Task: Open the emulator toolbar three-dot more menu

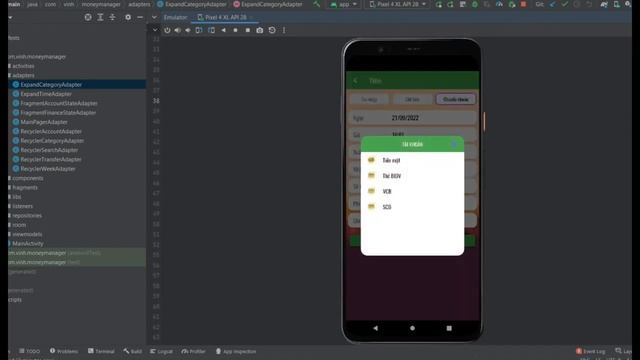Action: (x=284, y=30)
